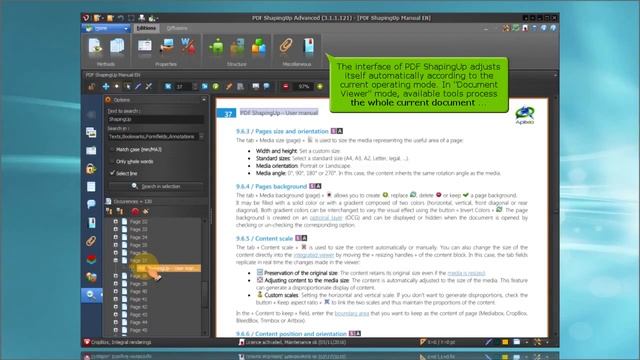The width and height of the screenshot is (640, 360).
Task: Click the page number field showing 37
Action: click(183, 87)
